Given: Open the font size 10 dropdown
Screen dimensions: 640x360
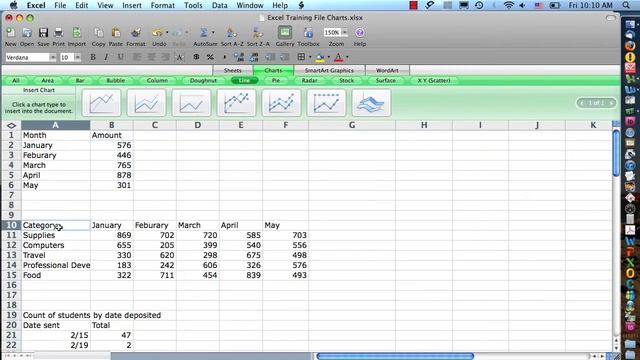Looking at the screenshot, I should tap(77, 58).
